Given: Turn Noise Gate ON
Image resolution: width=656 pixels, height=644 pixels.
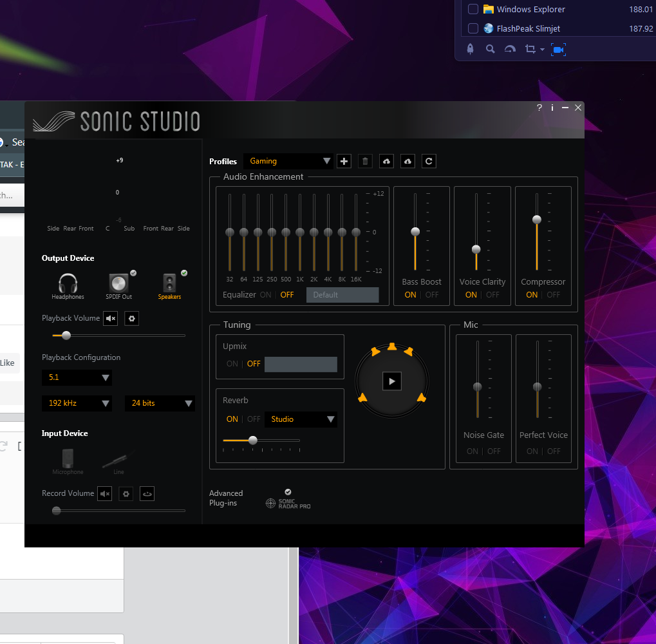Looking at the screenshot, I should tap(473, 451).
